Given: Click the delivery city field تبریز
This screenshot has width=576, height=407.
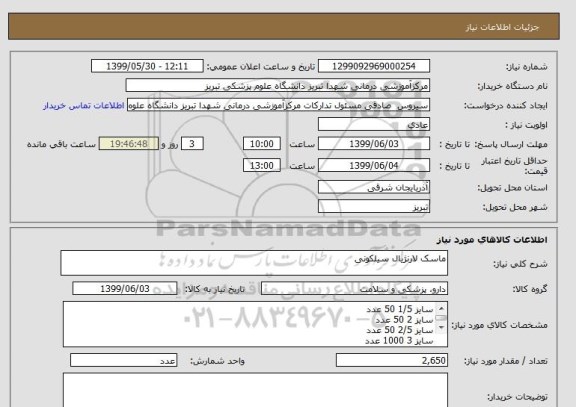Looking at the screenshot, I should tap(374, 206).
